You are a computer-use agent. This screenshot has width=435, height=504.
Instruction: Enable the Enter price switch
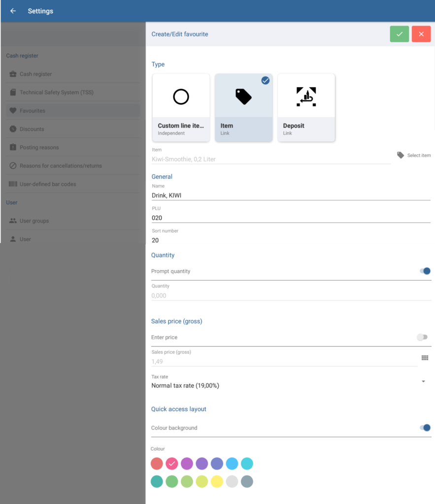pos(422,337)
